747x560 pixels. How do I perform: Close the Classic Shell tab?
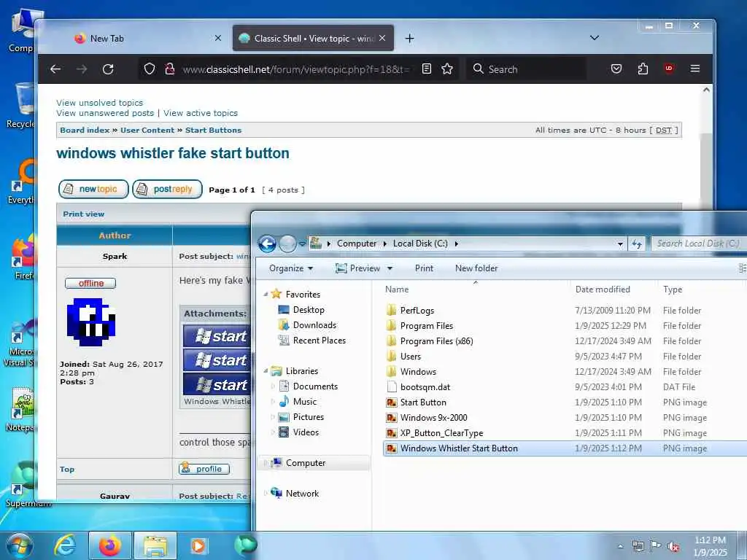tap(382, 38)
